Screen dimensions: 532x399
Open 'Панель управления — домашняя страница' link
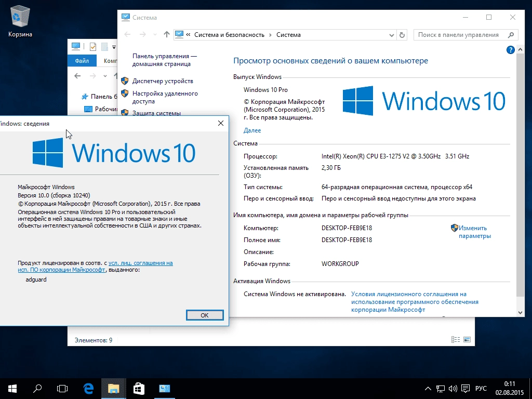pyautogui.click(x=165, y=60)
